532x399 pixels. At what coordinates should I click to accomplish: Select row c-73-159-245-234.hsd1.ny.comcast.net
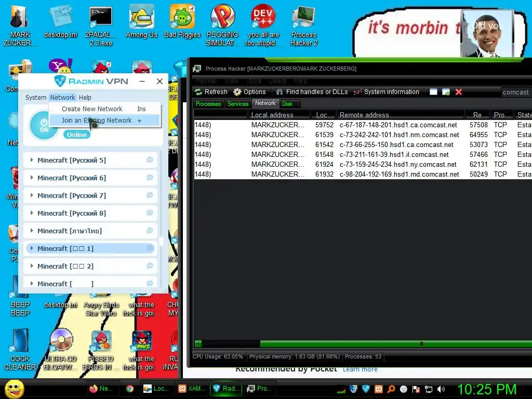[363, 164]
